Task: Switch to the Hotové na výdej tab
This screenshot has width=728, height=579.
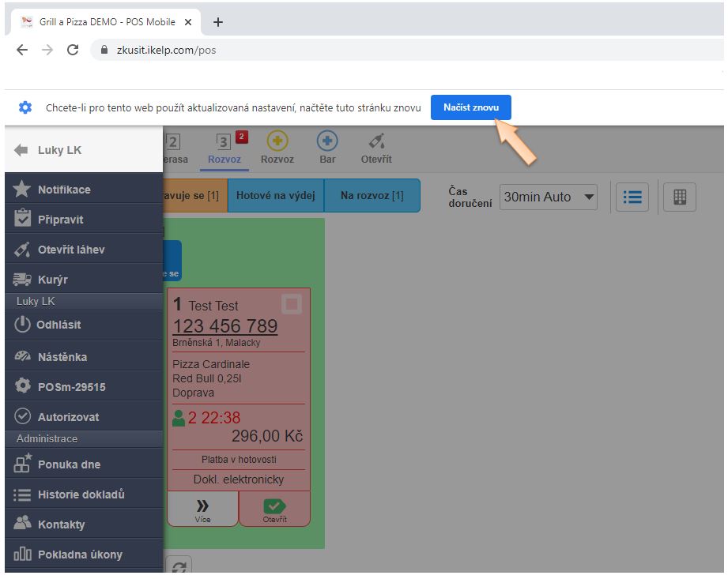Action: click(x=275, y=196)
